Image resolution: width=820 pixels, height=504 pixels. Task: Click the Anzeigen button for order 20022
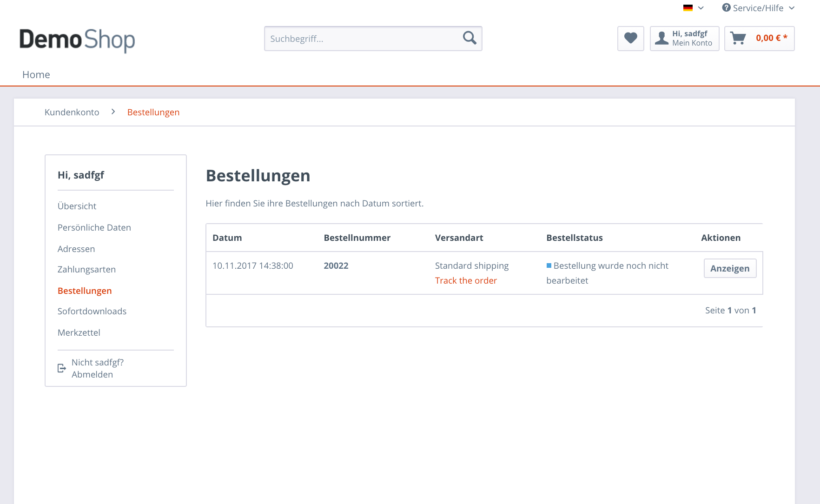[x=730, y=268]
